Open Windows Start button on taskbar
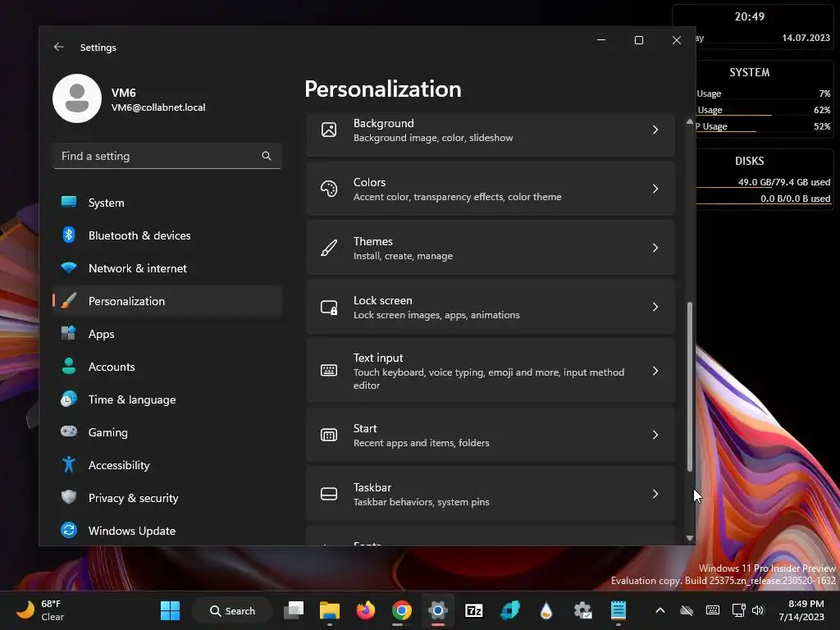Screen dimensions: 840x630 171,610
